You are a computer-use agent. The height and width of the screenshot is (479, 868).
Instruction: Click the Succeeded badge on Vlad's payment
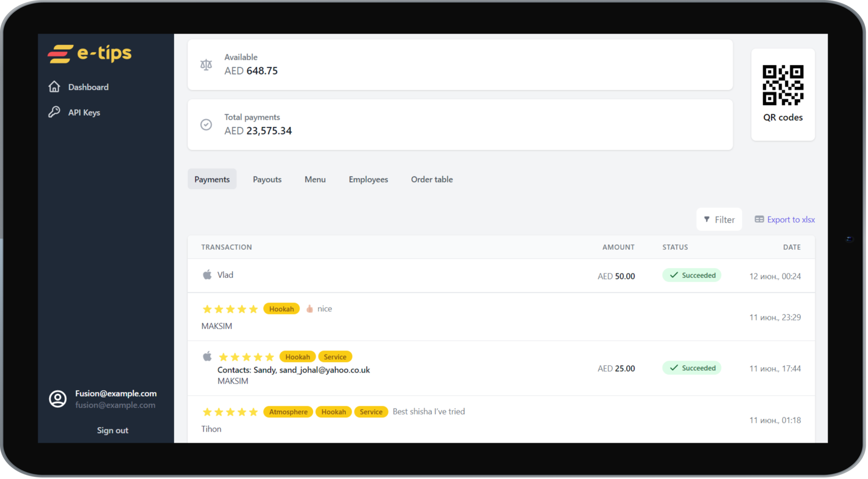[x=692, y=275]
